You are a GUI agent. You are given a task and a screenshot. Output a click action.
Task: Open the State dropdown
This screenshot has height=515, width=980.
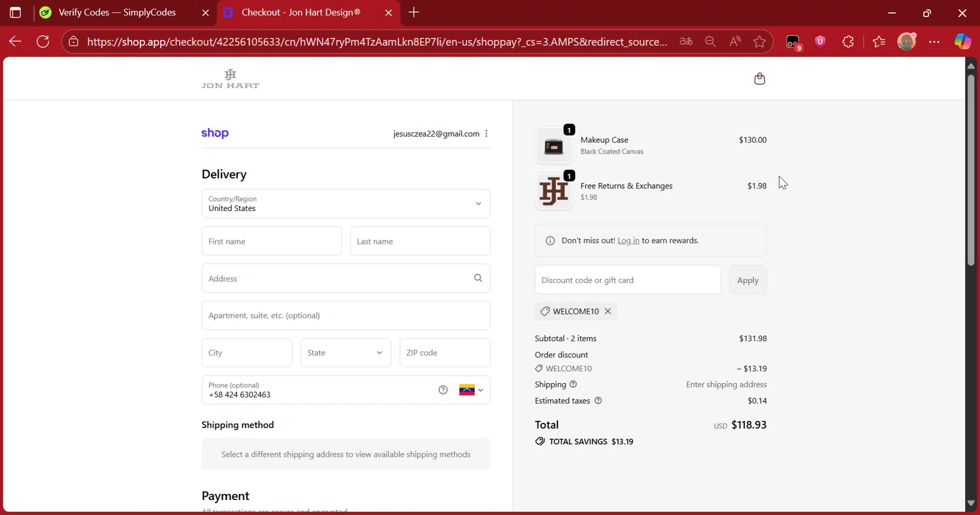346,353
